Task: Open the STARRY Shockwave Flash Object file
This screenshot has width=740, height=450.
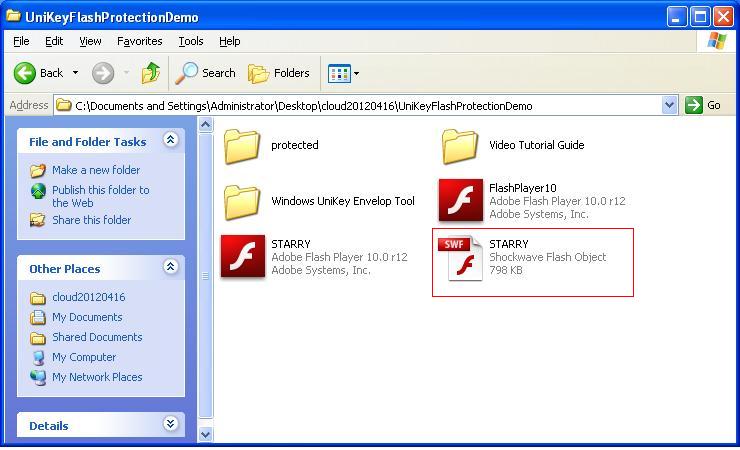Action: (464, 258)
